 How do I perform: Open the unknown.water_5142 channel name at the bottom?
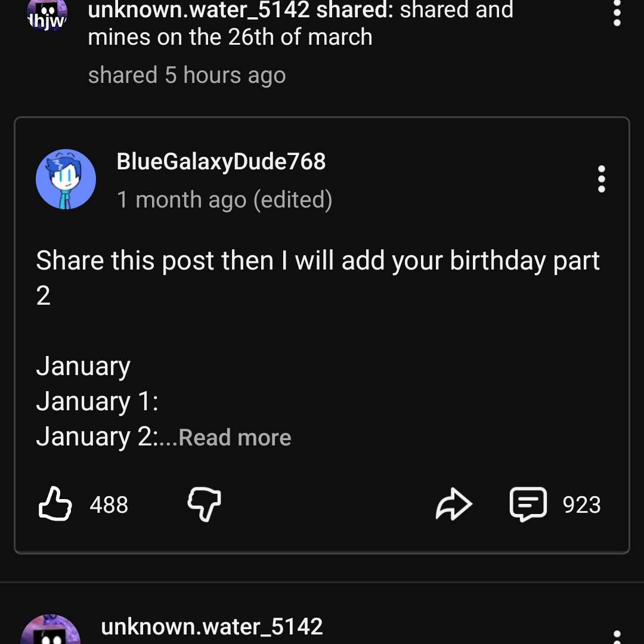pos(212,626)
